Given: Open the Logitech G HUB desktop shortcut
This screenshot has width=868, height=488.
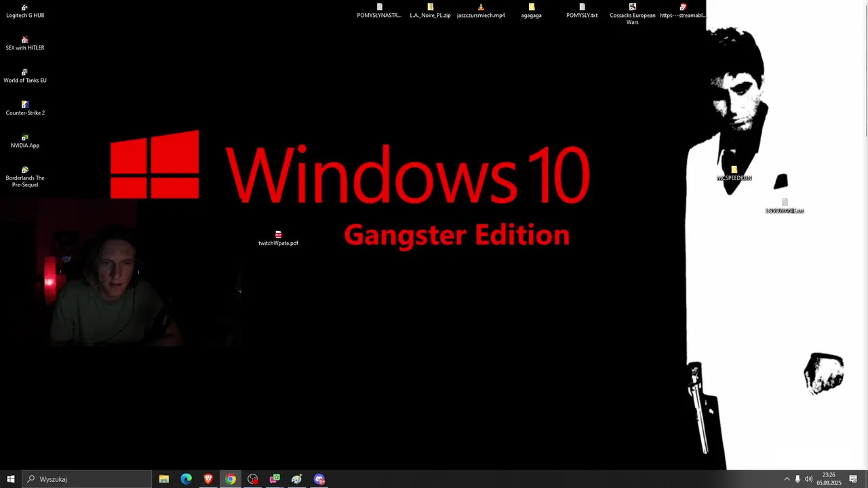Looking at the screenshot, I should (x=25, y=11).
